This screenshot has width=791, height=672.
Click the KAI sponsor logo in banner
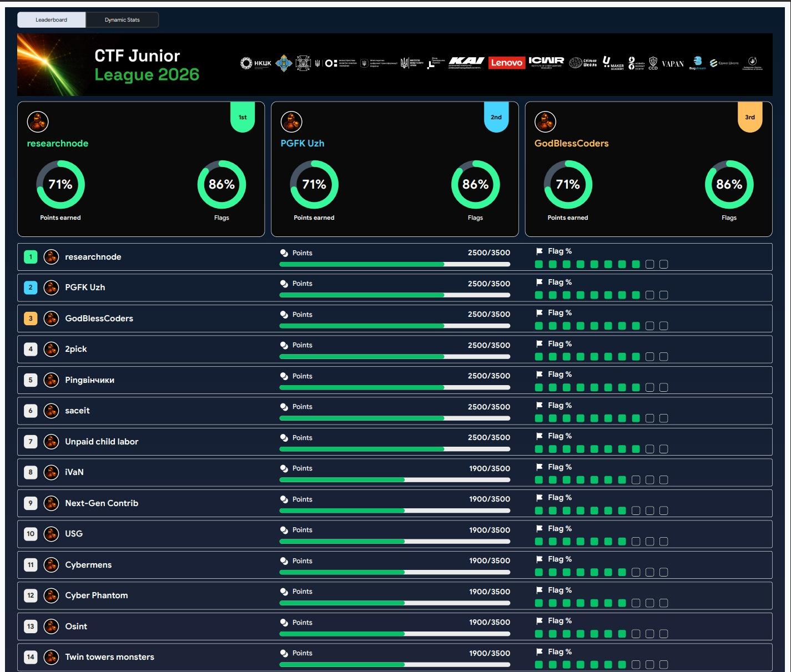466,63
